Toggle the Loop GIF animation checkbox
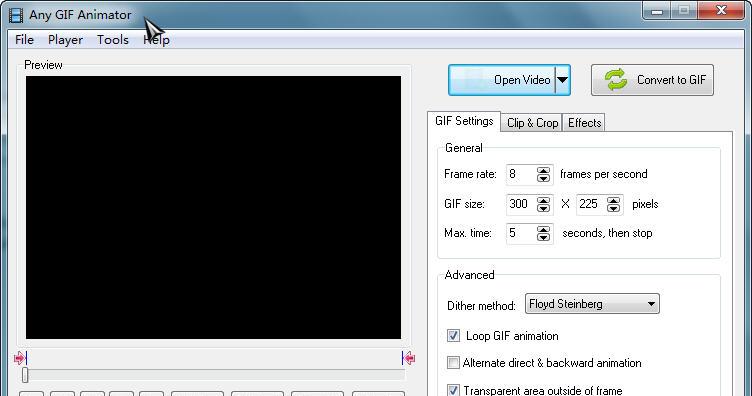Viewport: 752px width, 396px height. 453,336
